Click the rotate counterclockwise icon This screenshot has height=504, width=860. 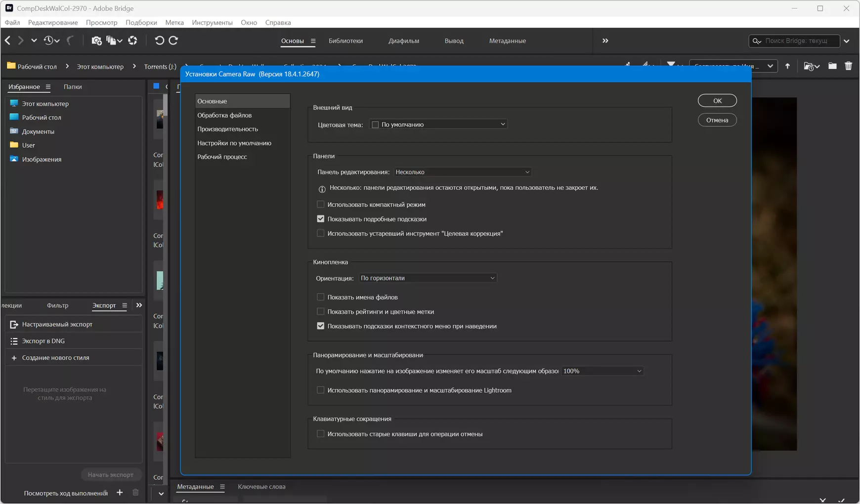pos(159,41)
